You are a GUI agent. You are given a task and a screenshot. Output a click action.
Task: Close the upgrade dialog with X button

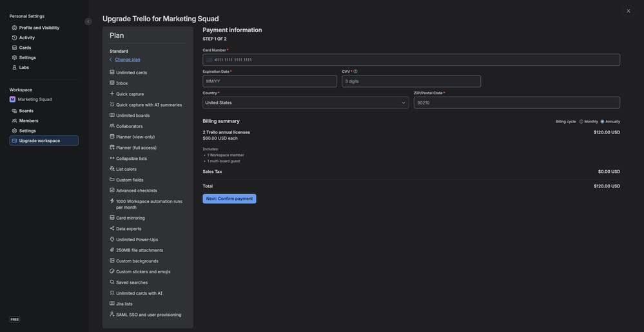coord(629,11)
